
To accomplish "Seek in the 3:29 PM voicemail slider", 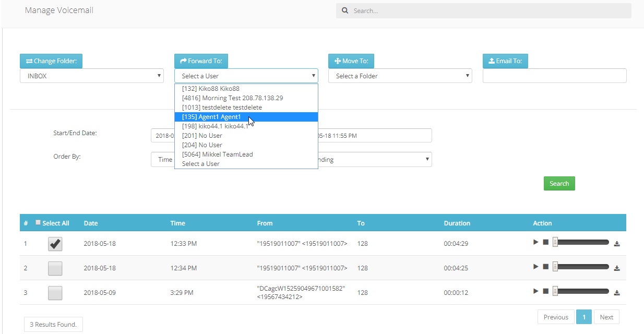I will [x=581, y=291].
